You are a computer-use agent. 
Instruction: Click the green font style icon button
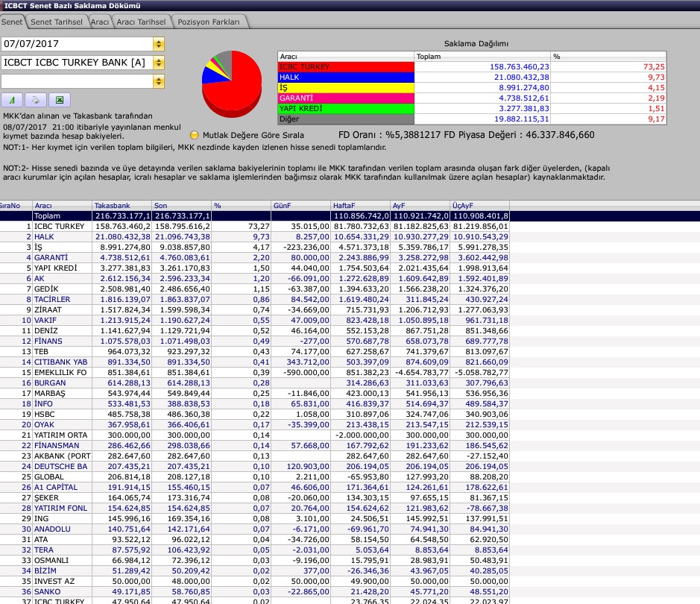(x=12, y=100)
